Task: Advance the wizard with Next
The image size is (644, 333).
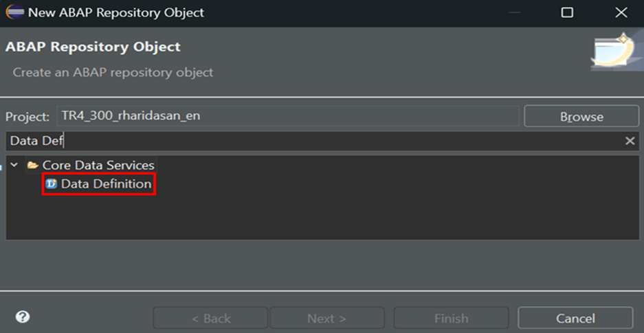Action: click(327, 318)
